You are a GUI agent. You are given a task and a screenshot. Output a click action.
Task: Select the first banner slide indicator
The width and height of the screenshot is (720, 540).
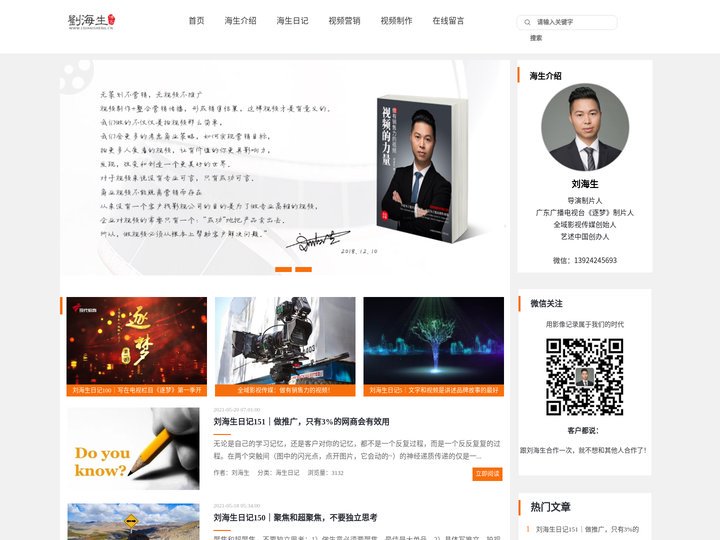coord(283,270)
